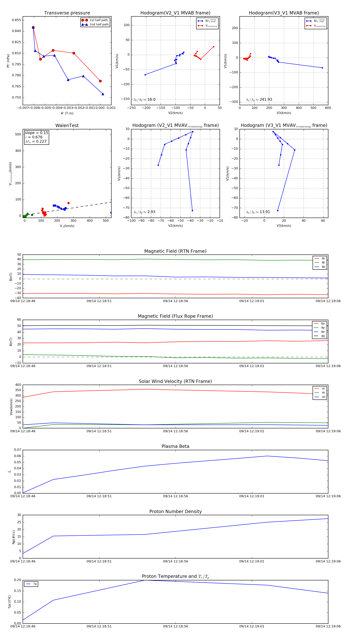Select the 'Vt' legend entry

tap(320, 393)
